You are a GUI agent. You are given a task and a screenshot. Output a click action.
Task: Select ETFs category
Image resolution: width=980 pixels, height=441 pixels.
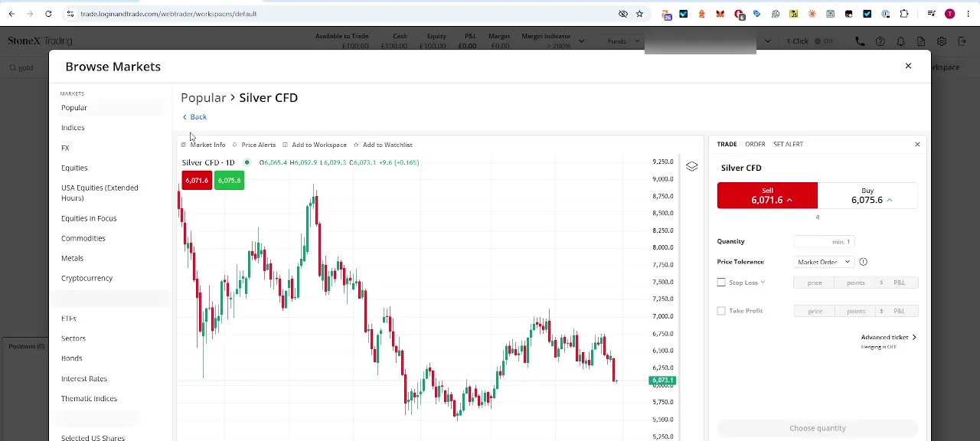69,318
